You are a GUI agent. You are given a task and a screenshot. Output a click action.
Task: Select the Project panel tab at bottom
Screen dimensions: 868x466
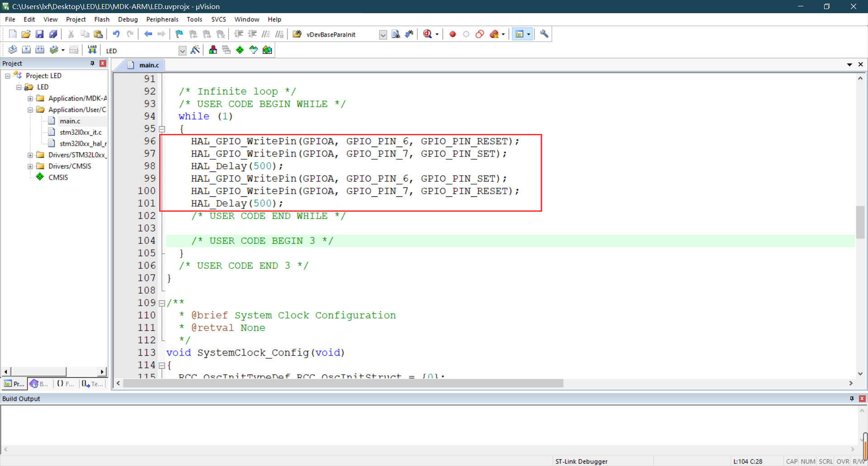14,384
